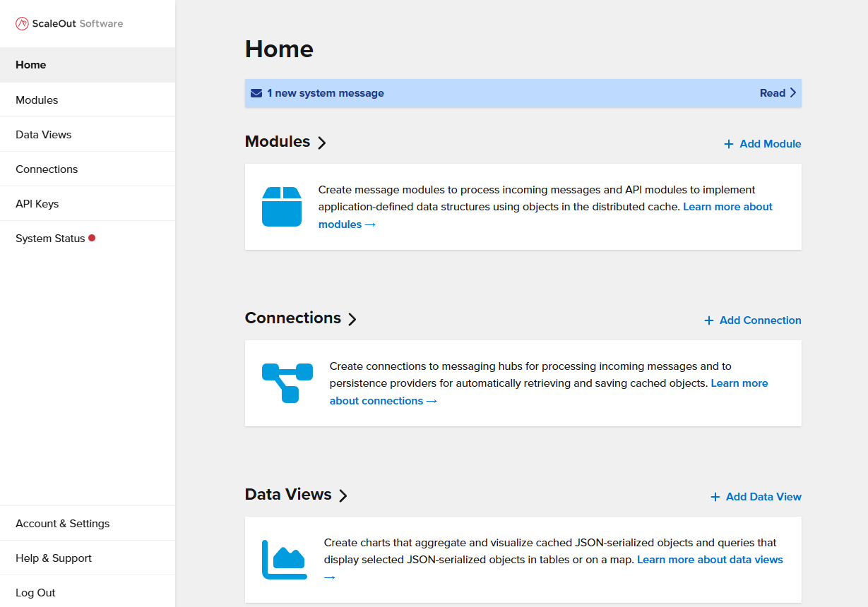Click the Connections node diagram icon

coord(287,383)
